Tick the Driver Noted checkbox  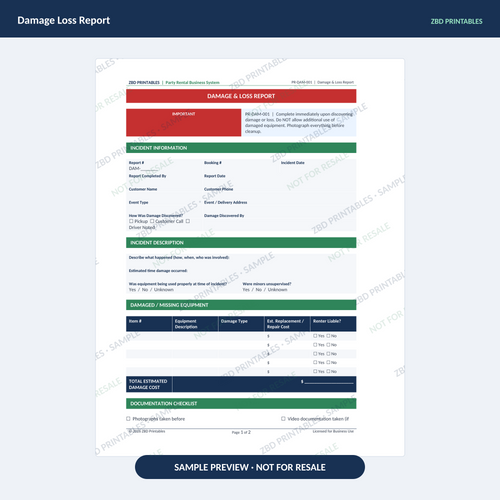point(188,221)
